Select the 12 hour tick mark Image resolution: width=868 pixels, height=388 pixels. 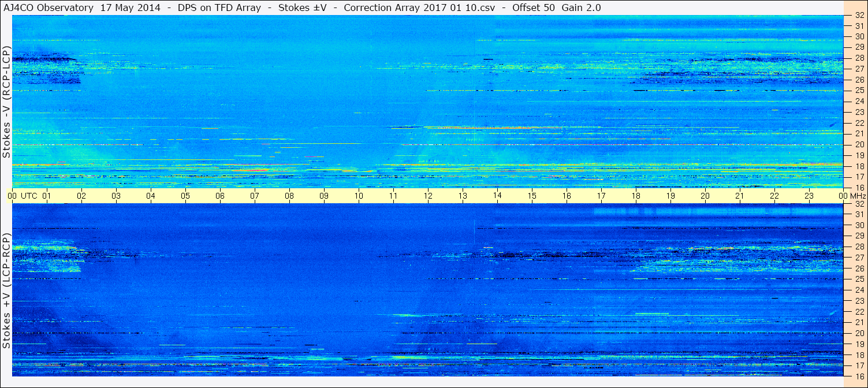pyautogui.click(x=428, y=196)
